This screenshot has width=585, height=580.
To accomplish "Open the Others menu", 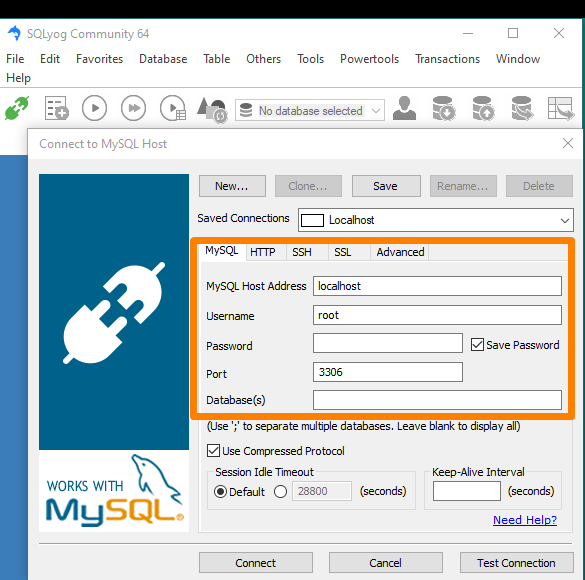I will click(263, 59).
